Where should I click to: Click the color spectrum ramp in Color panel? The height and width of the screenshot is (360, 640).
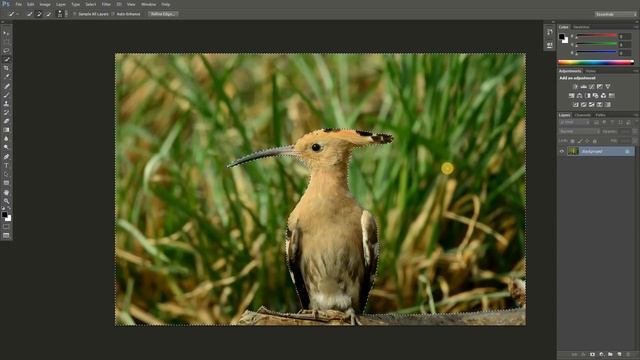pyautogui.click(x=596, y=62)
